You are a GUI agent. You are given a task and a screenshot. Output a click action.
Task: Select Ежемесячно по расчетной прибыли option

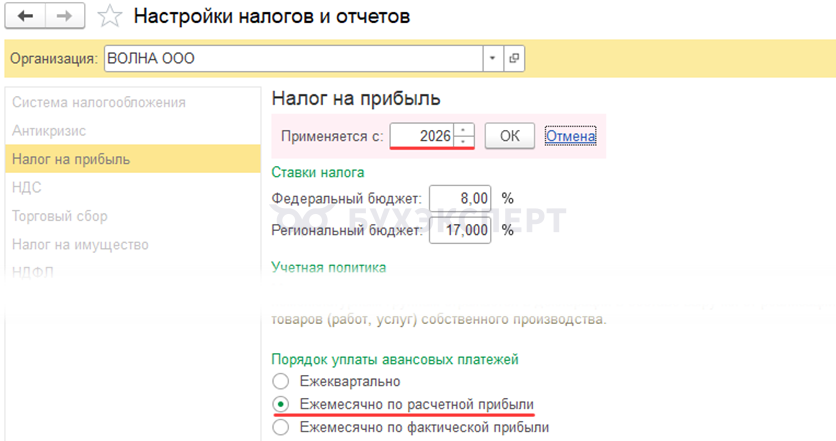point(403,404)
